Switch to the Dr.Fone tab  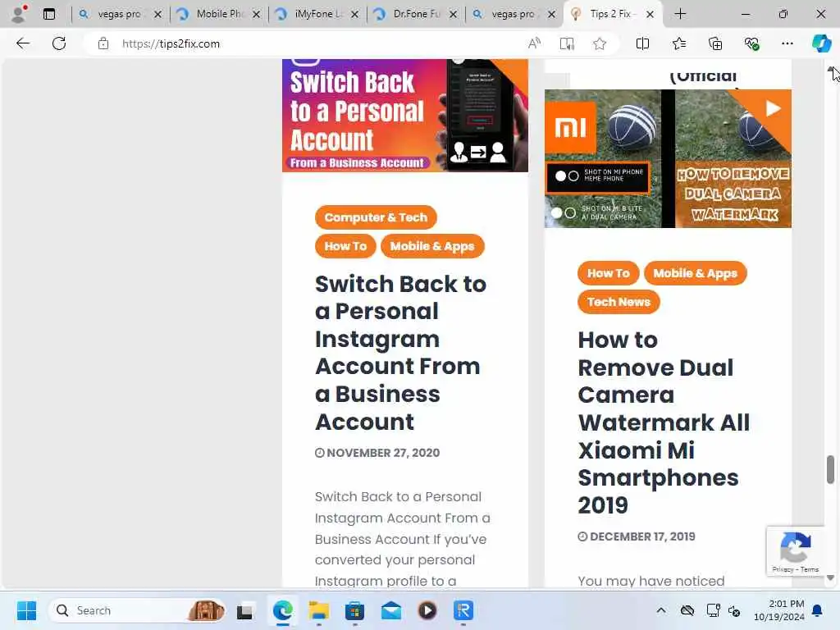click(415, 14)
